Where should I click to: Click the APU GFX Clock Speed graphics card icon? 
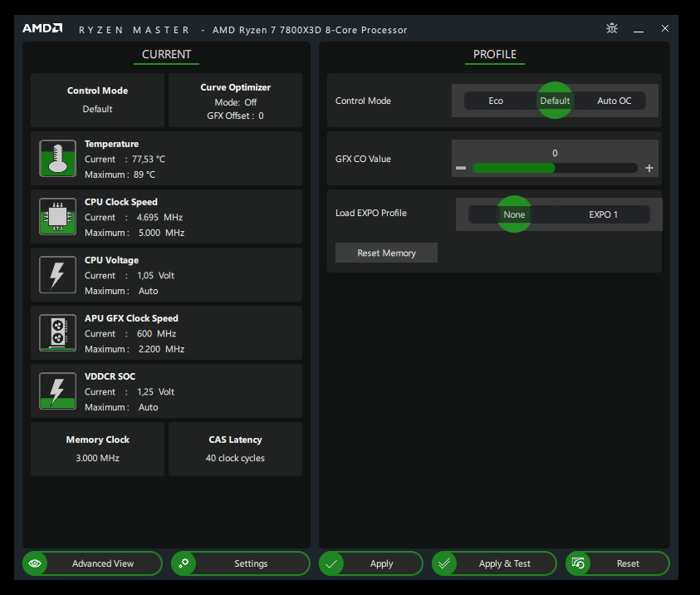(57, 332)
